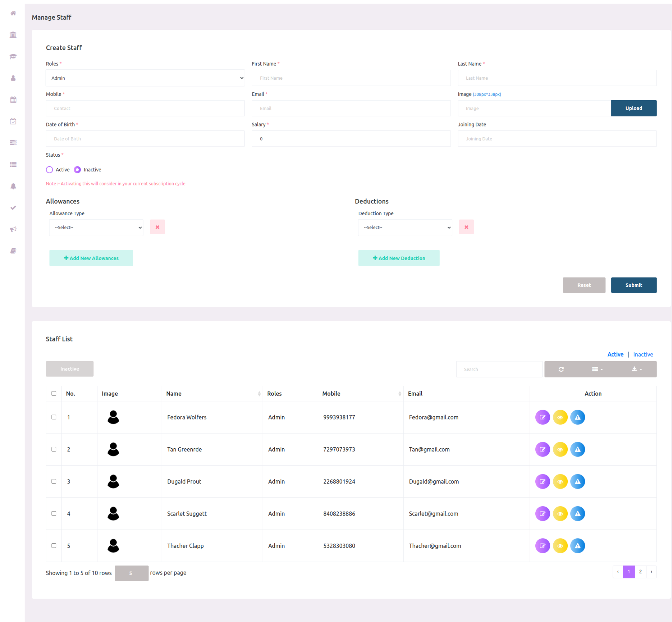Click the bank building sidebar icon
The width and height of the screenshot is (672, 622).
point(13,35)
